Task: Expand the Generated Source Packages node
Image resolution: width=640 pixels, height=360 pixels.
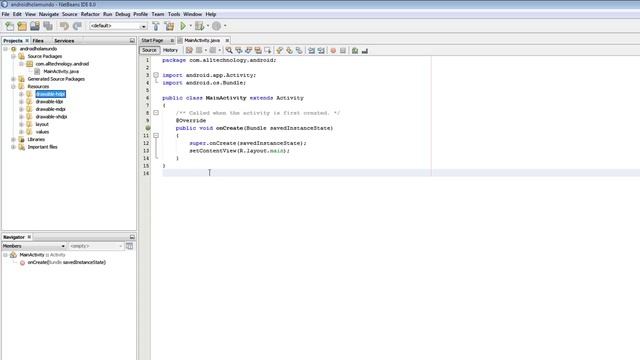Action: (x=13, y=79)
